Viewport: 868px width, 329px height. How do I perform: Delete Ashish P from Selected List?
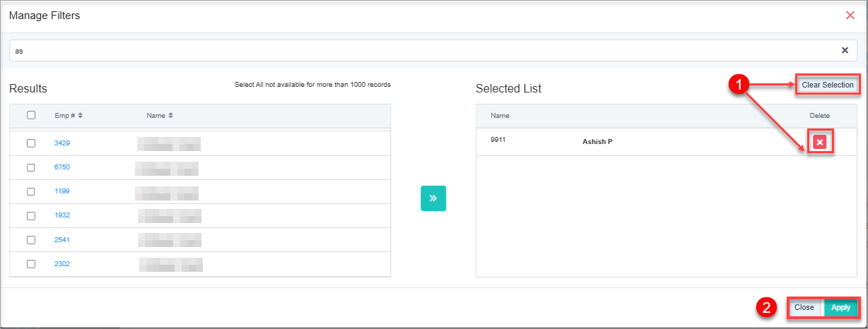819,143
